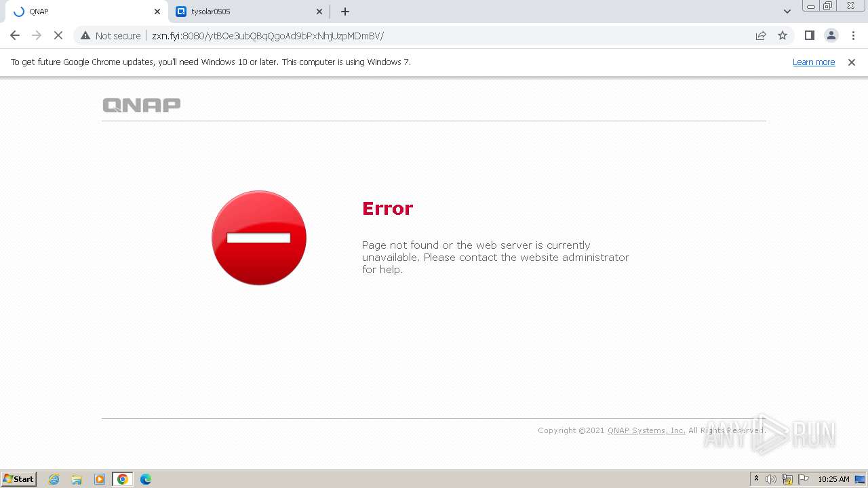
Task: Open the Learn more link
Action: 814,62
